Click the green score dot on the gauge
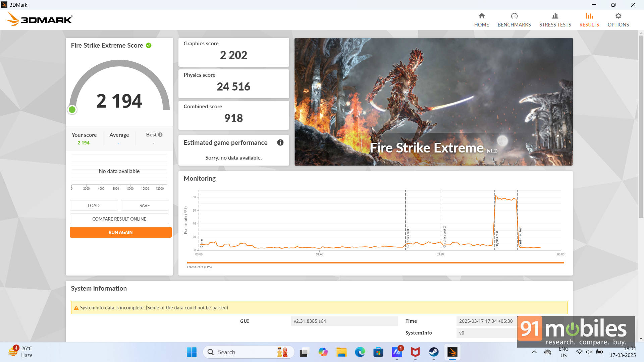Viewport: 644px width, 362px height. tap(72, 110)
